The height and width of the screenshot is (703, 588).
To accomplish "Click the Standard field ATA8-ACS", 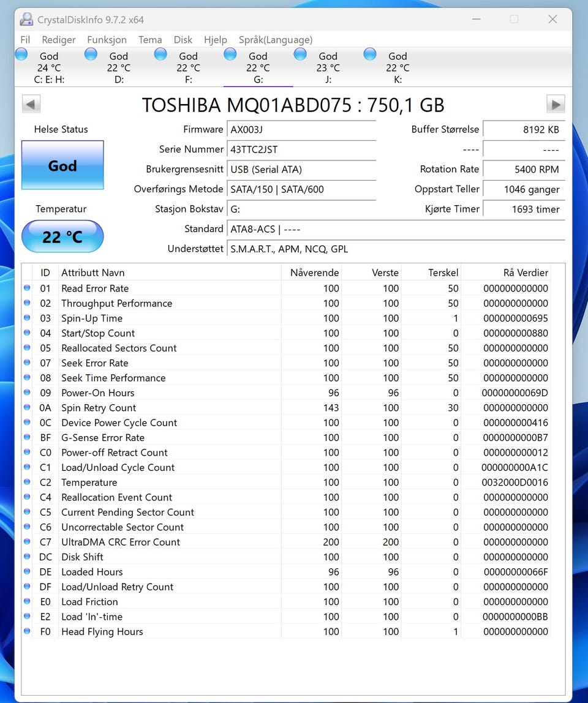I will [x=396, y=229].
